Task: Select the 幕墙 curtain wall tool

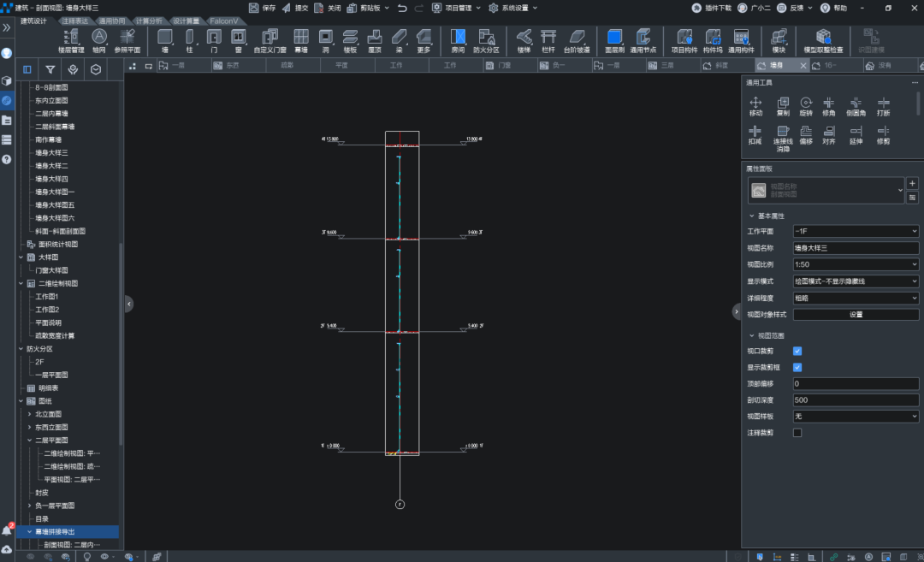Action: pyautogui.click(x=301, y=41)
